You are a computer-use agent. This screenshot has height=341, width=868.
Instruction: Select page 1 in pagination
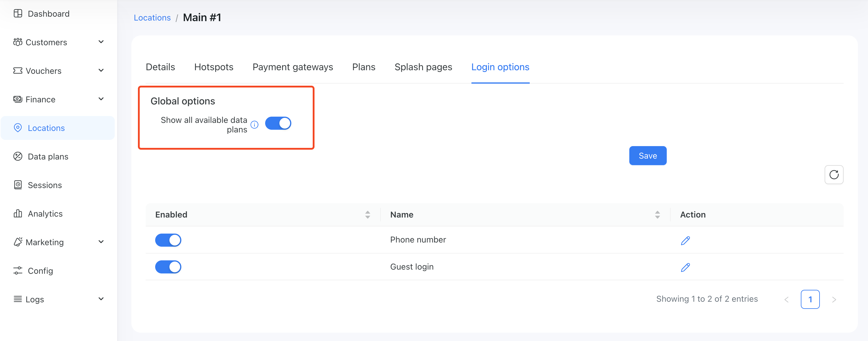click(810, 299)
